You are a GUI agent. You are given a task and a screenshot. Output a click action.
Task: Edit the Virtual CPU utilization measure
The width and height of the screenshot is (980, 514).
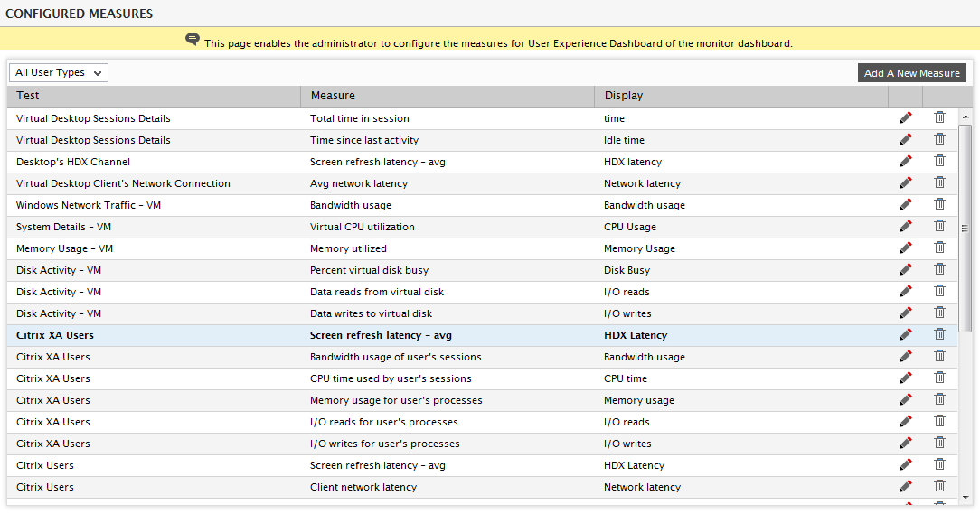click(906, 226)
